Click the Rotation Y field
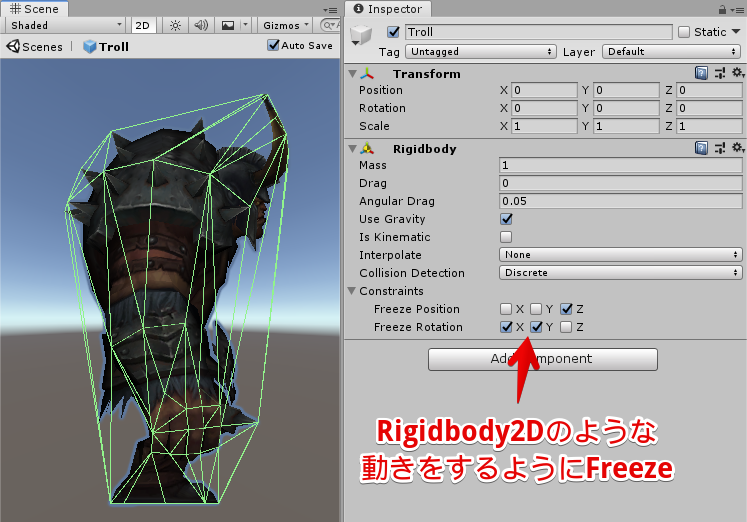This screenshot has width=747, height=522. [626, 108]
